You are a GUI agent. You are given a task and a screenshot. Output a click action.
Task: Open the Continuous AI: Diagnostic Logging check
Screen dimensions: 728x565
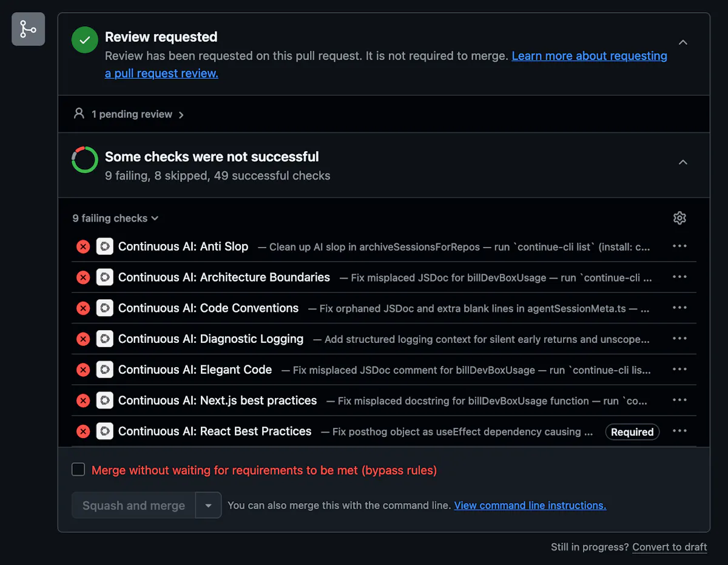coord(211,339)
